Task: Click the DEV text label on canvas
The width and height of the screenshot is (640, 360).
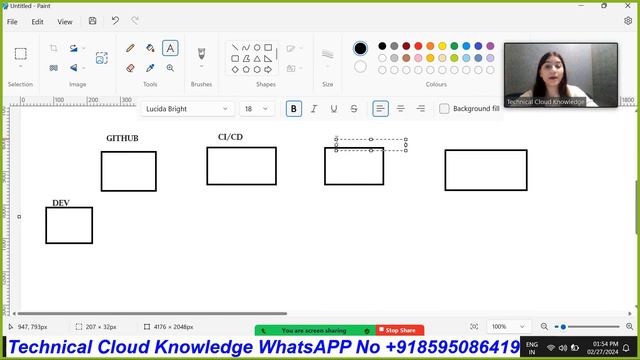Action: (61, 203)
